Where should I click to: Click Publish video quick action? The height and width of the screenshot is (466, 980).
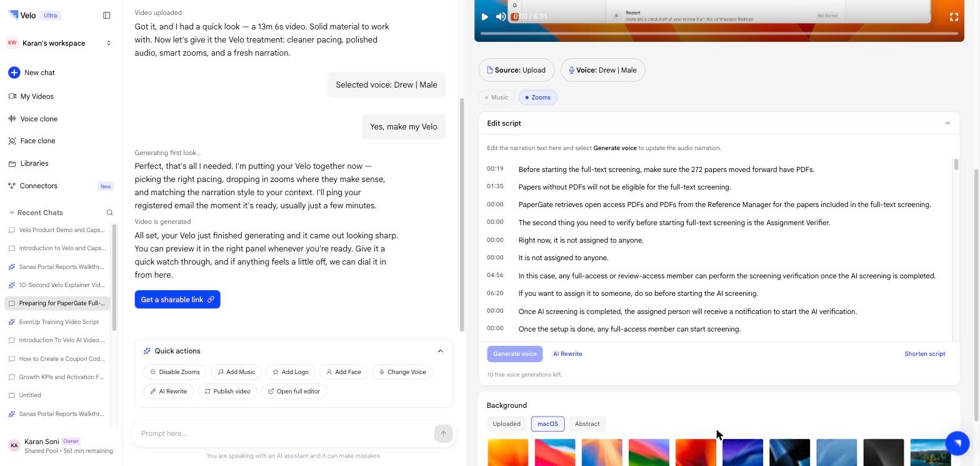(x=227, y=392)
